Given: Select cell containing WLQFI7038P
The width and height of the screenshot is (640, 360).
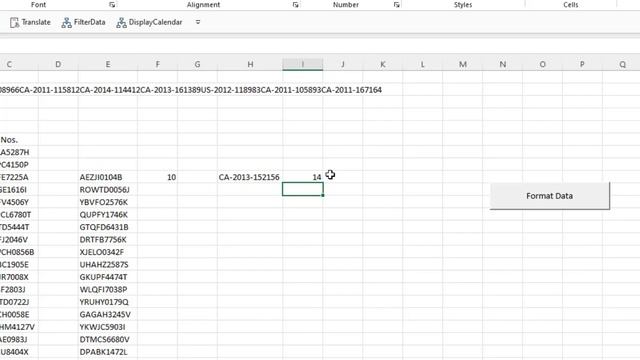Looking at the screenshot, I should coord(108,290).
